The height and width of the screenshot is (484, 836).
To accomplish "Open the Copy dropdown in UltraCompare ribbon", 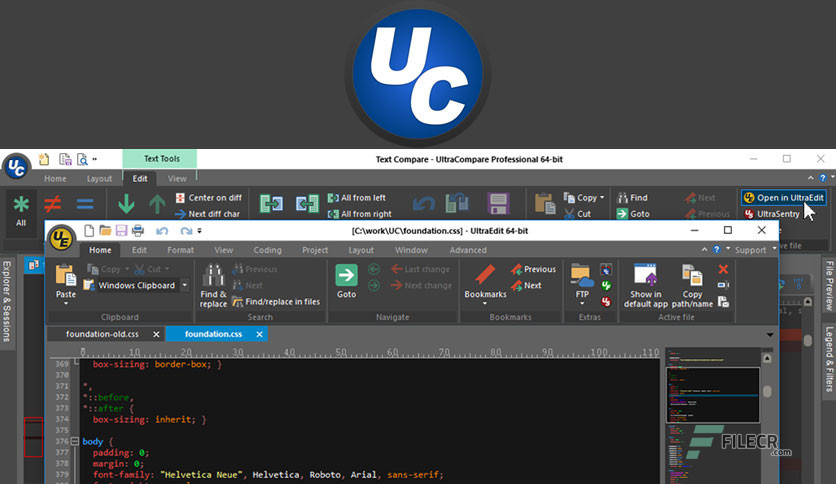I will [x=584, y=198].
